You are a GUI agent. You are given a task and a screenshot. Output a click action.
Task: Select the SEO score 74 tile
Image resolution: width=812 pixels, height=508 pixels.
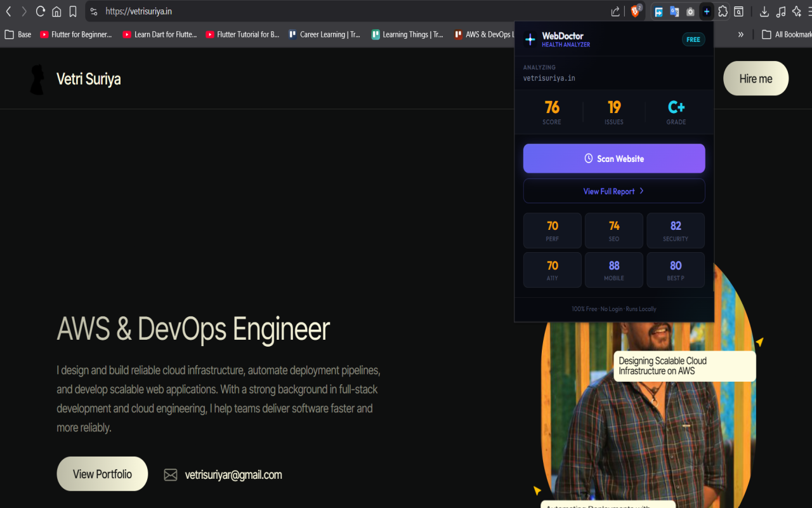[614, 231]
